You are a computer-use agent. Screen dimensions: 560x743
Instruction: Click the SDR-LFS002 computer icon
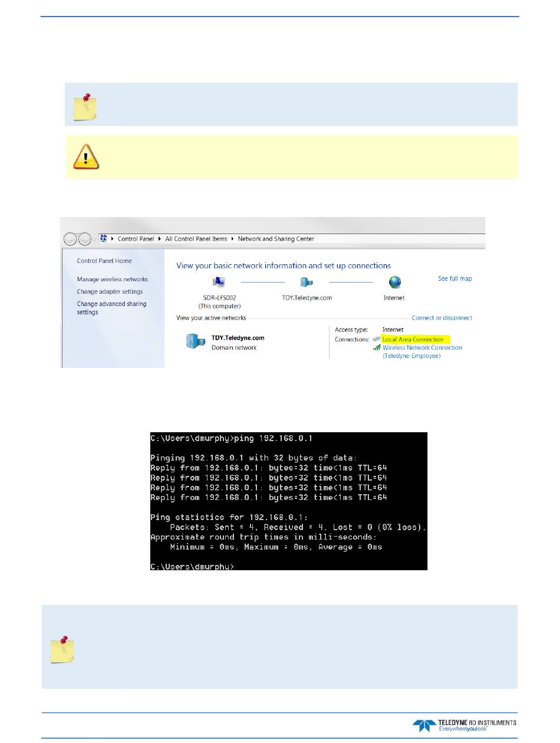219,282
